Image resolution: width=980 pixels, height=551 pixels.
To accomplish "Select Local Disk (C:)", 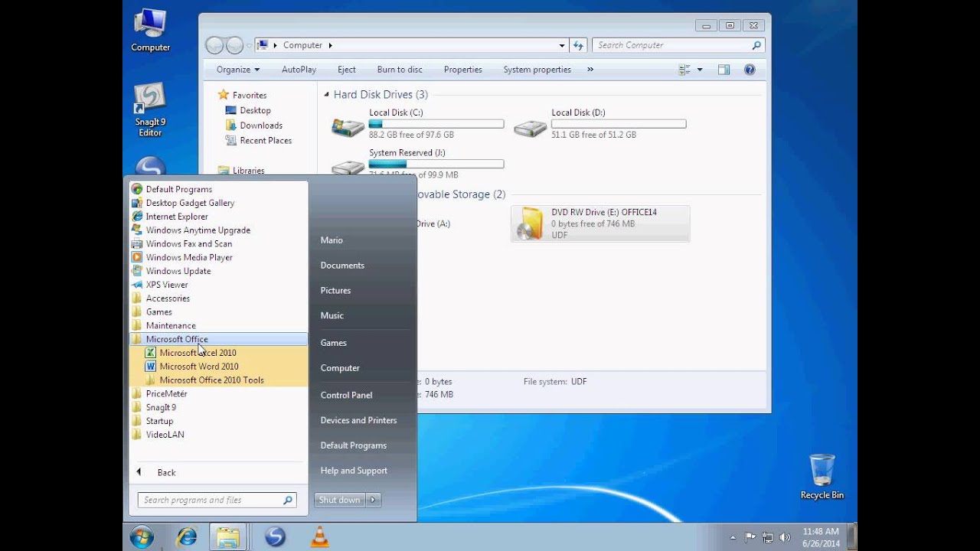I will point(417,123).
